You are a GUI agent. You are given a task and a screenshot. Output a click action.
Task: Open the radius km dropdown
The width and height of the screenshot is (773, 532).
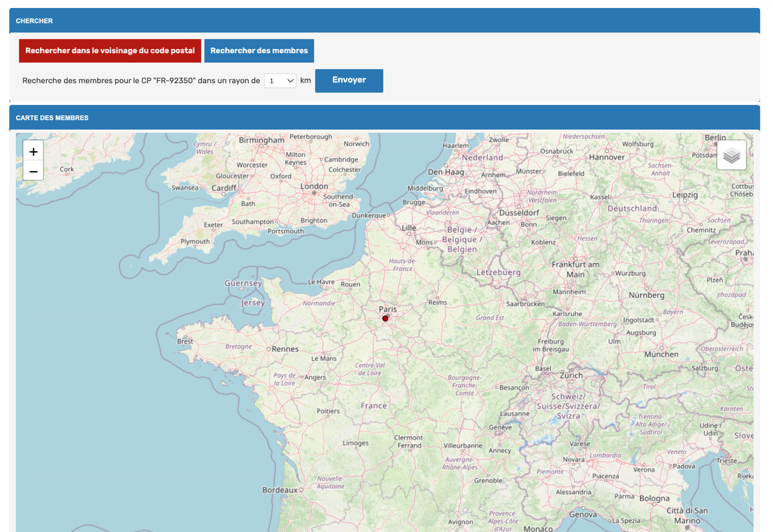[280, 80]
